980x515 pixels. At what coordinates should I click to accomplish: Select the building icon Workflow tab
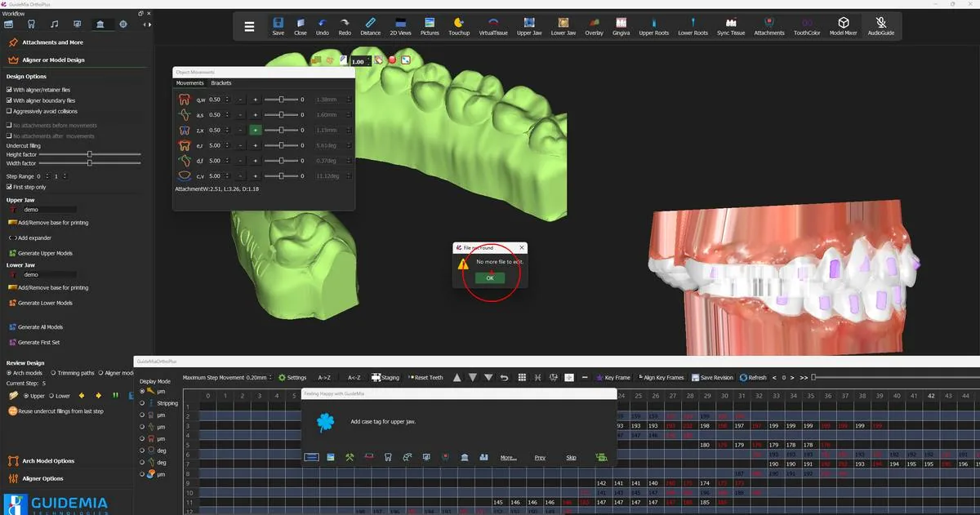[x=100, y=24]
